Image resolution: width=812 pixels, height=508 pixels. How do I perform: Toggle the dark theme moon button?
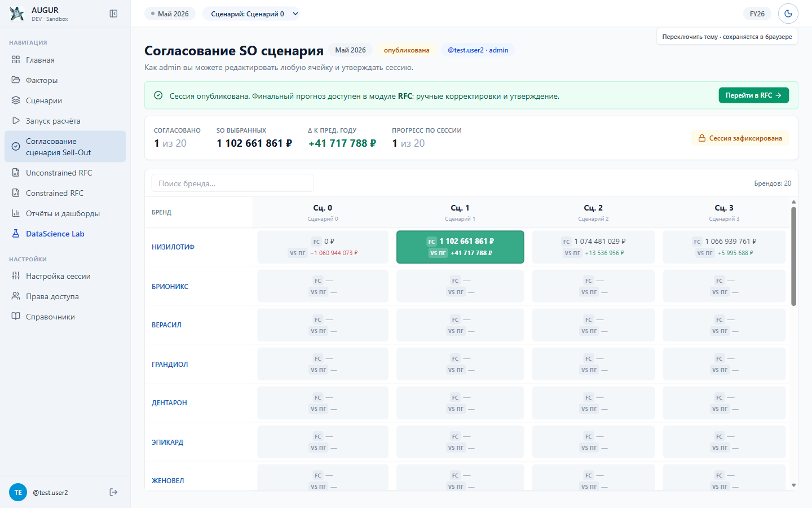coord(788,14)
